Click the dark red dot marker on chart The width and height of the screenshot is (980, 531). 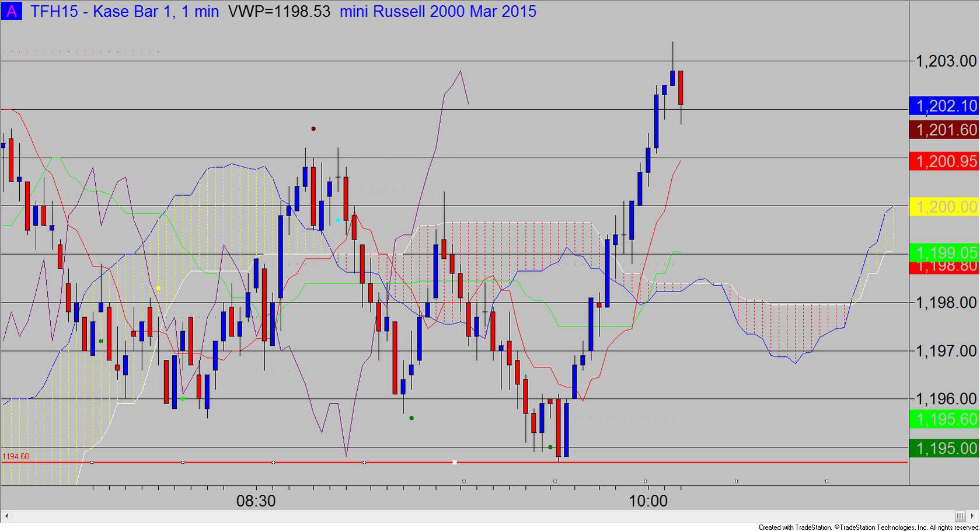(313, 129)
